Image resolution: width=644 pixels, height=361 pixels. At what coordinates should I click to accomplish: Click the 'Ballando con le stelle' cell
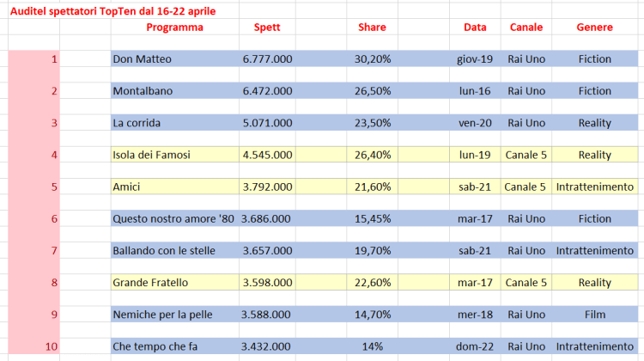click(164, 250)
